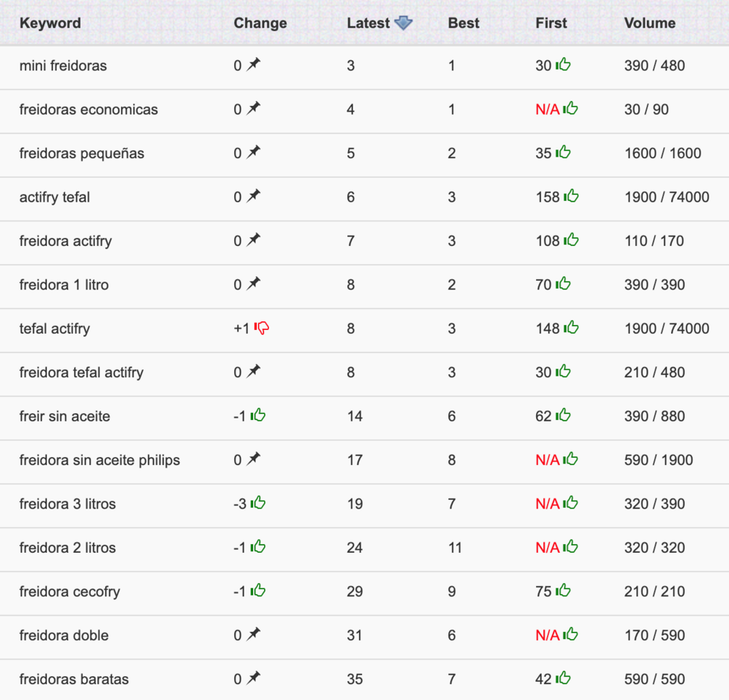Select the keyword 'freidora cecofry'
This screenshot has height=700, width=729.
click(x=70, y=592)
